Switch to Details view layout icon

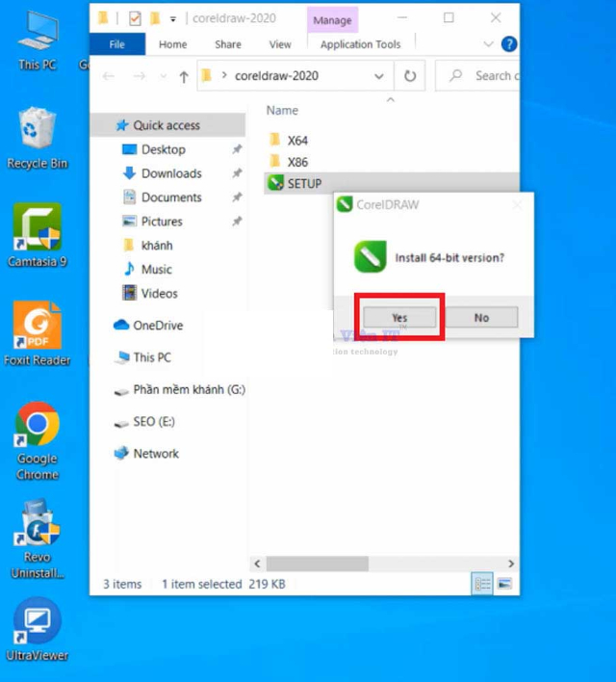482,584
